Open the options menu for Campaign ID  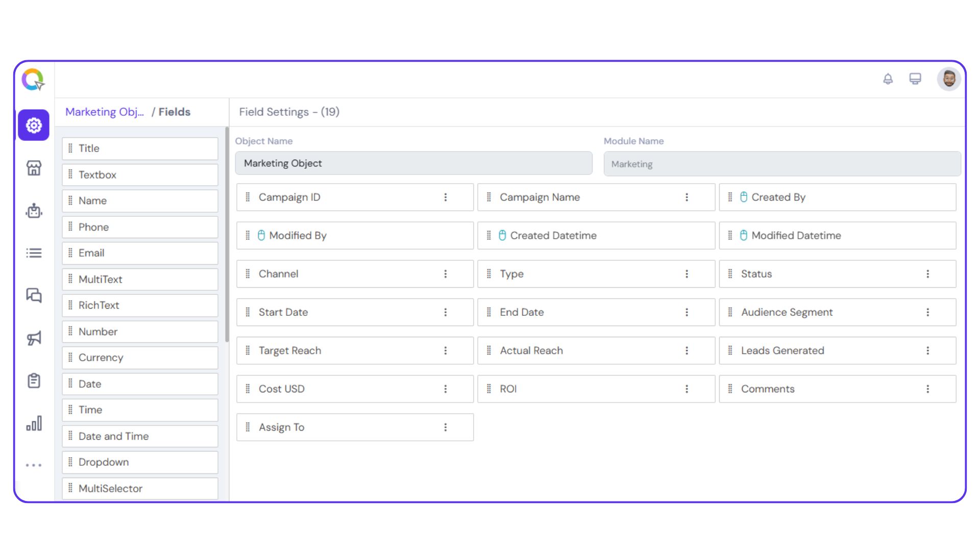(446, 197)
